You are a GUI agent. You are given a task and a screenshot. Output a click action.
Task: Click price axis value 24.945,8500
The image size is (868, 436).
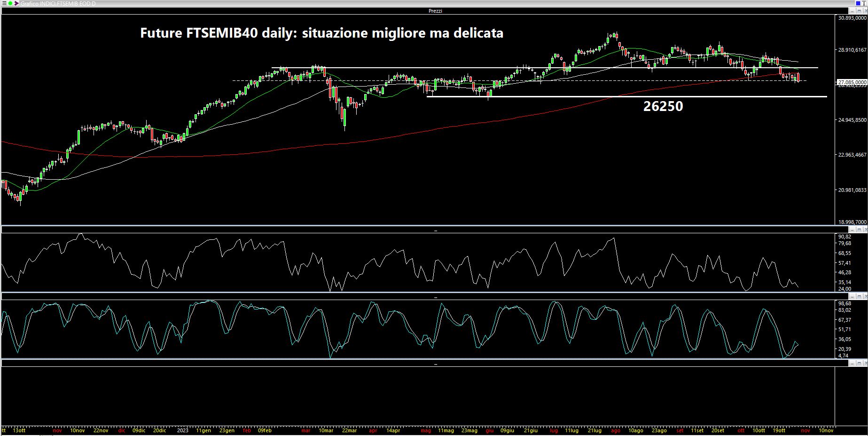(852, 120)
